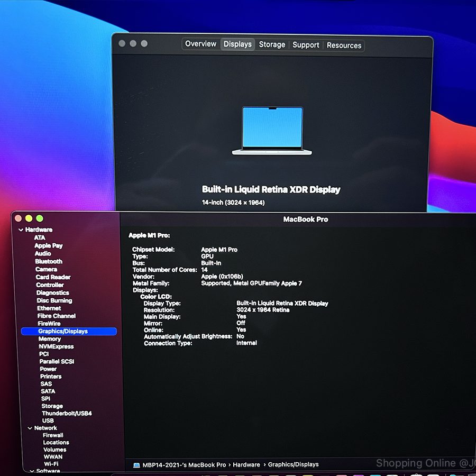Select Parallel SCSI in the sidebar
Screen dimensions: 476x476
tap(57, 362)
